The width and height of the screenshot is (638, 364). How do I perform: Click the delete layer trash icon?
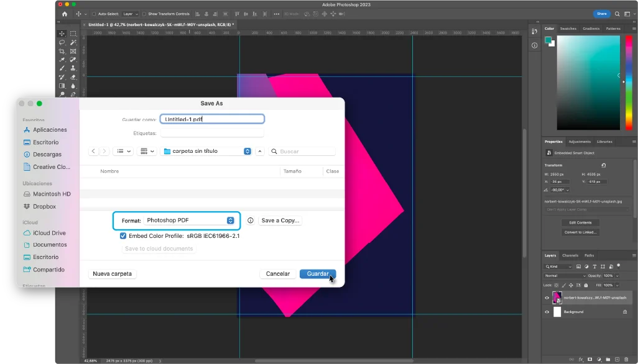point(626,360)
